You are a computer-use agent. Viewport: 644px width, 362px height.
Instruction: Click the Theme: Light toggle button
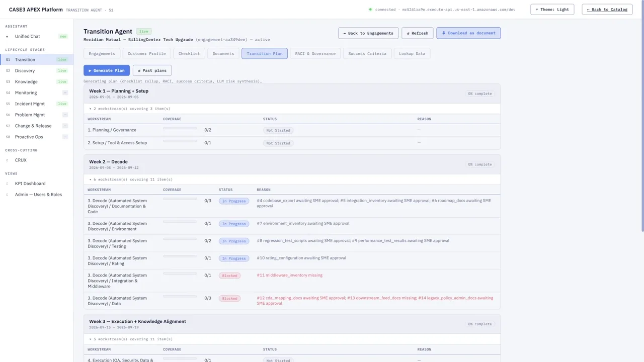[x=552, y=10]
